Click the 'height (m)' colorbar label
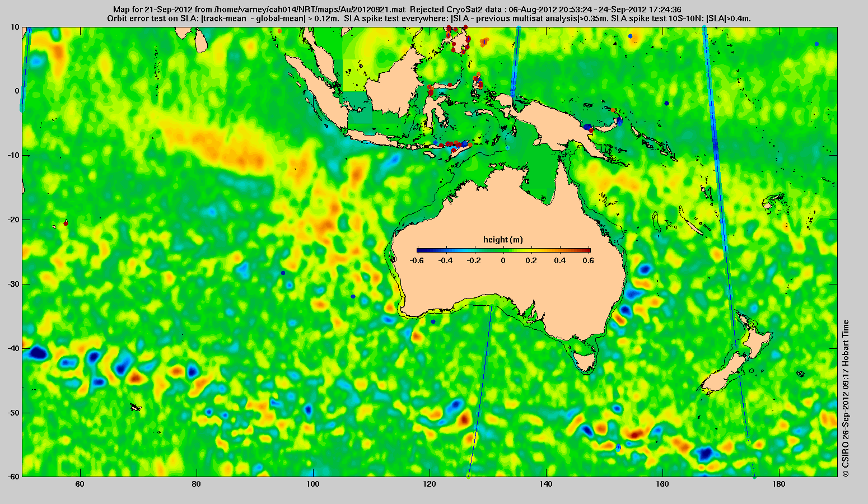 503,240
